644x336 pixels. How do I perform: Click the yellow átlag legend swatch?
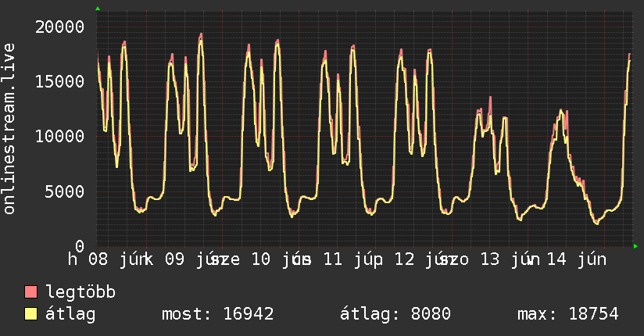coord(30,313)
